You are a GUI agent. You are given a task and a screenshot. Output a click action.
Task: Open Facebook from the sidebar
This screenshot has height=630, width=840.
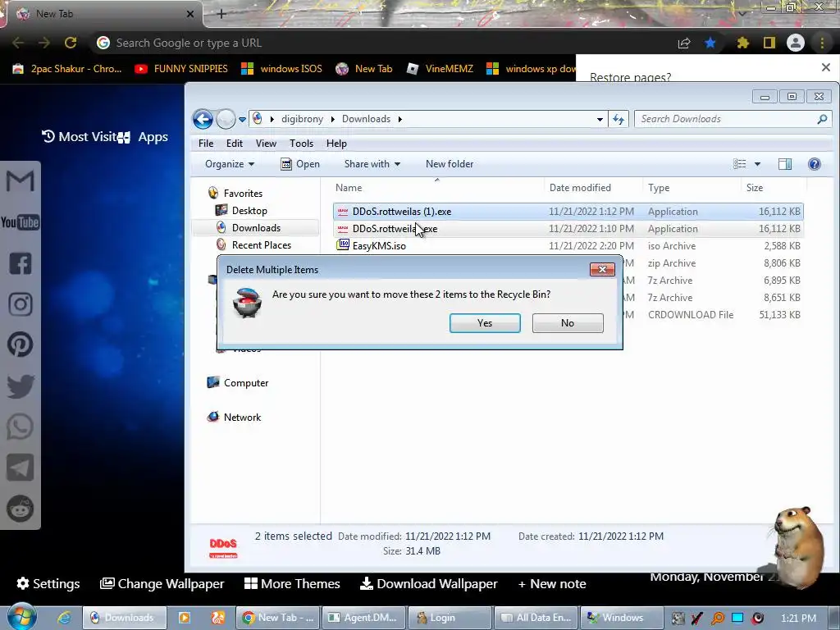pos(20,263)
